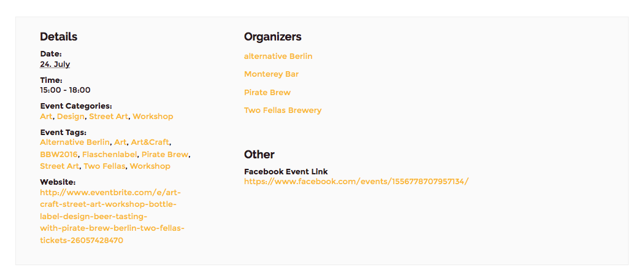
Task: Open the Workshop event tag
Action: (x=150, y=166)
